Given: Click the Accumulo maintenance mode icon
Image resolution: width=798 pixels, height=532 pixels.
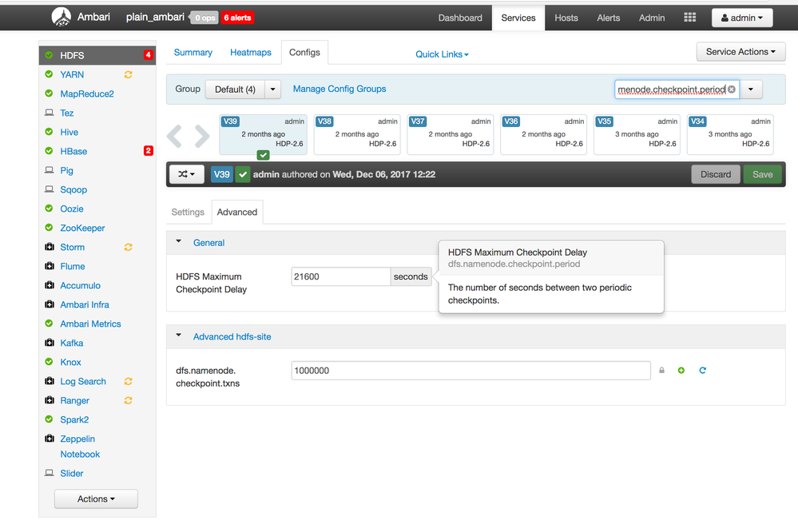Looking at the screenshot, I should coord(50,285).
